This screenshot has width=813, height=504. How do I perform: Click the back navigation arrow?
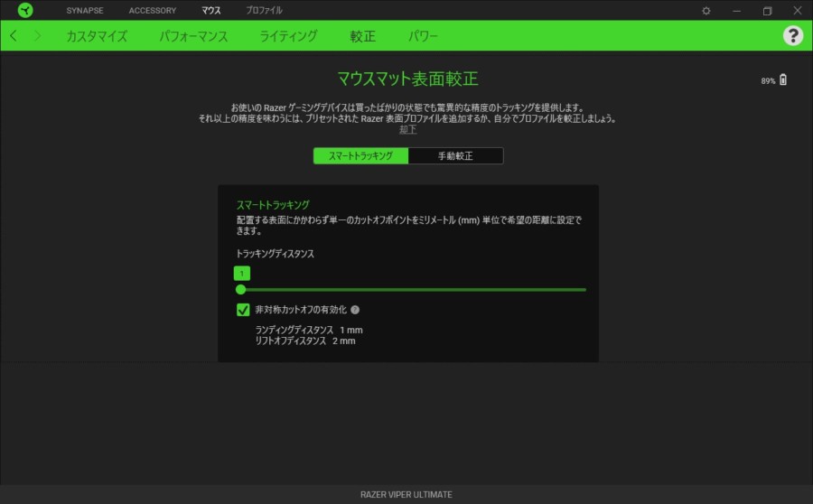[14, 36]
